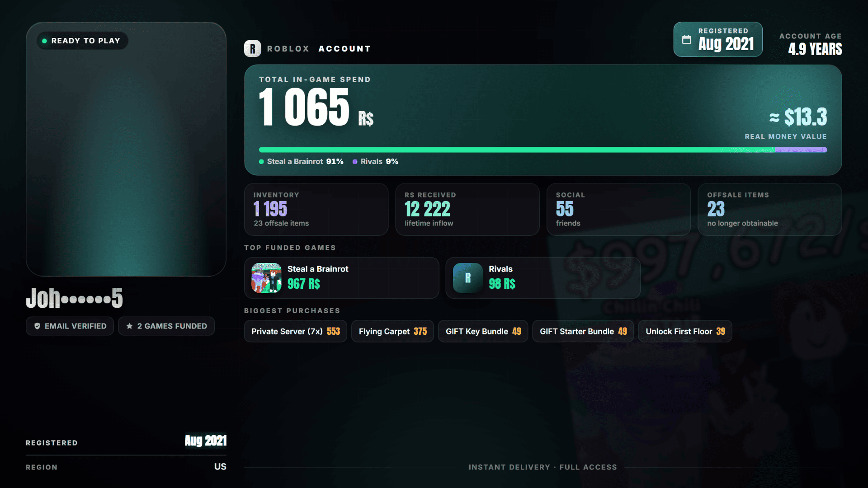Viewport: 868px width, 488px height.
Task: Select the Steal a Brainrot funded game card
Action: tap(342, 278)
